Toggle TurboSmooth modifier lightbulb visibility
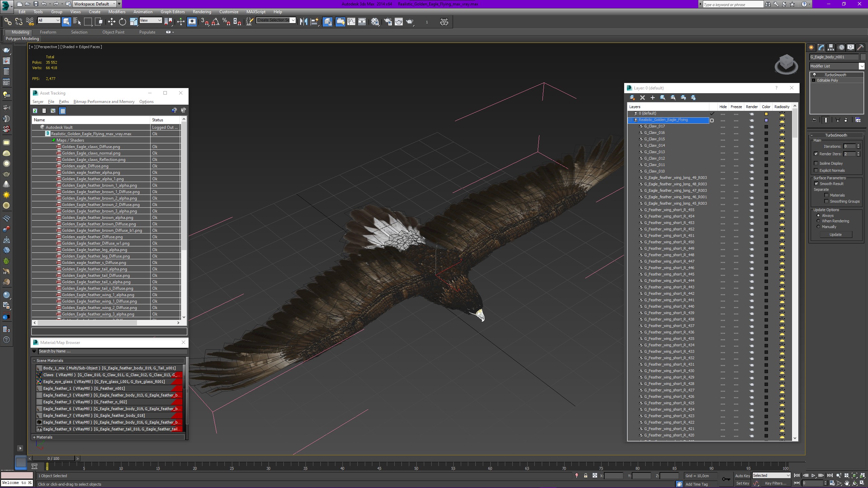The height and width of the screenshot is (488, 868). click(x=814, y=75)
